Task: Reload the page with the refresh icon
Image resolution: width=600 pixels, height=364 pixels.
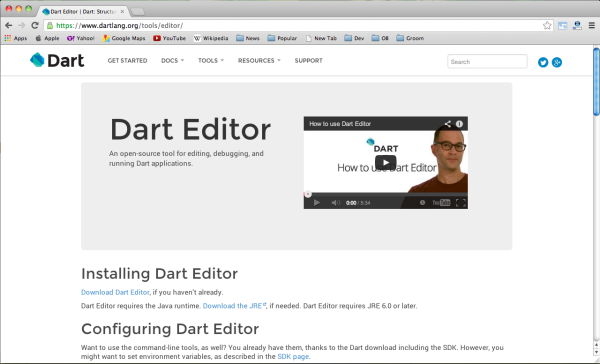Action: [x=35, y=26]
